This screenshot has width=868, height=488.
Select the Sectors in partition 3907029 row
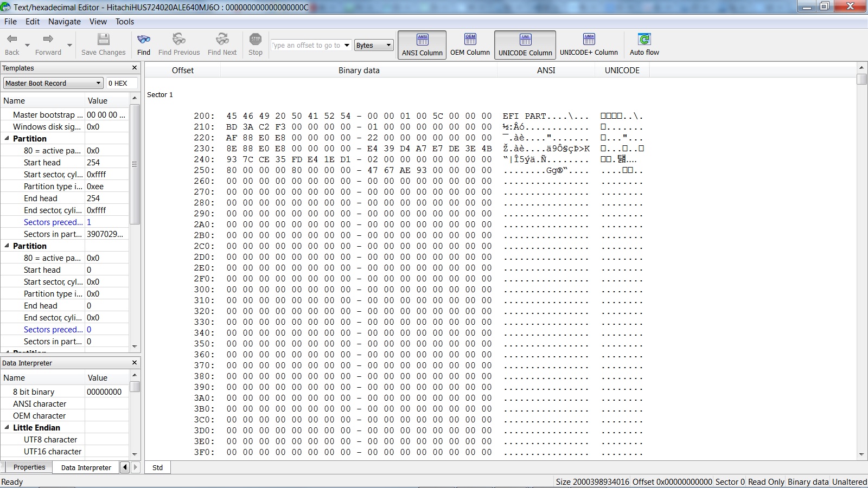(x=65, y=234)
